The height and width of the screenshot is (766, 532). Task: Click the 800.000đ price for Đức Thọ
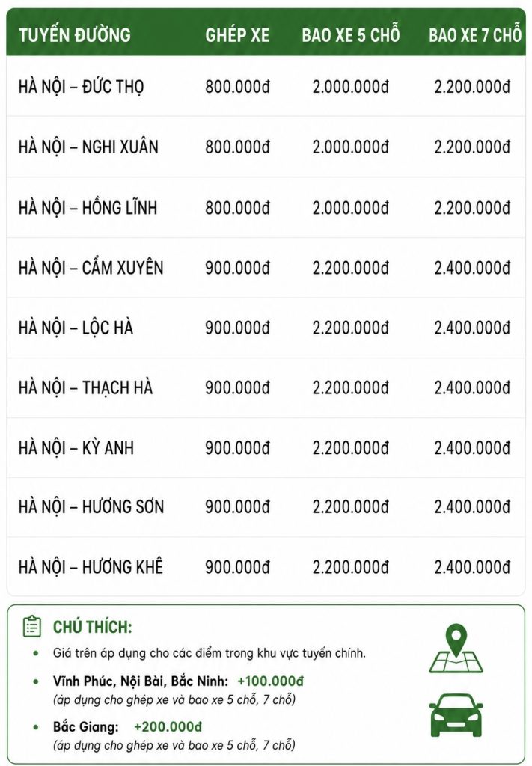237,87
